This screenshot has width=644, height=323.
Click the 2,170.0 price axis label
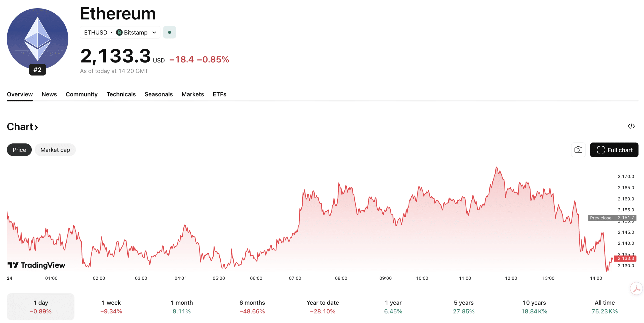pos(626,176)
